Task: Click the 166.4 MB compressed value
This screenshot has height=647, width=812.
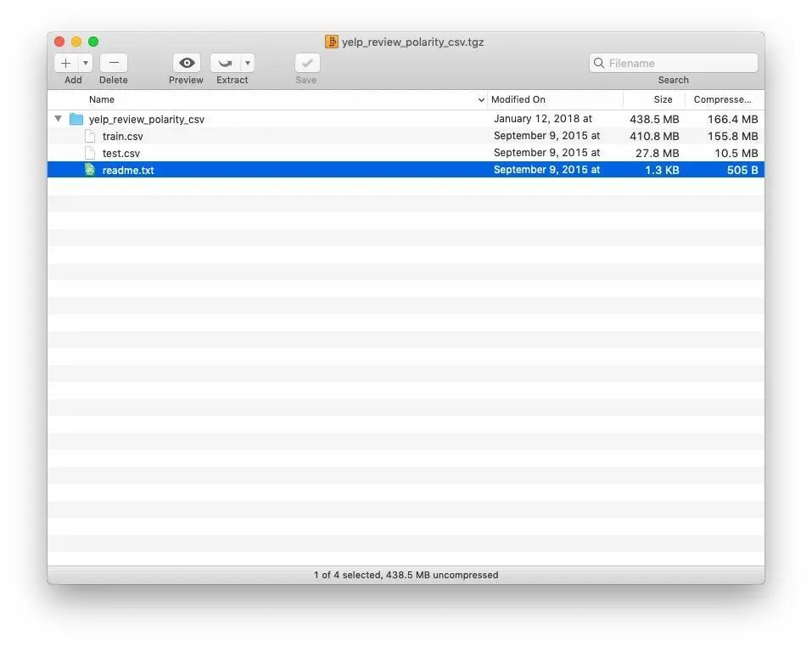Action: pyautogui.click(x=733, y=119)
